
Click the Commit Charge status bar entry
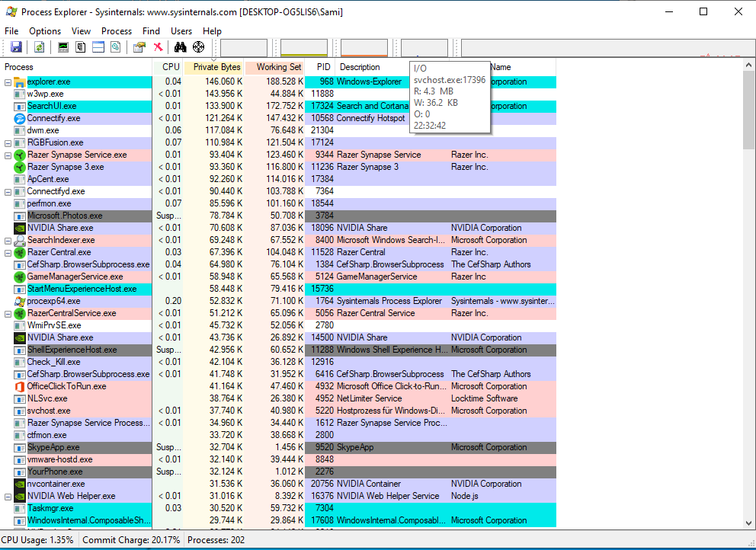pyautogui.click(x=131, y=540)
